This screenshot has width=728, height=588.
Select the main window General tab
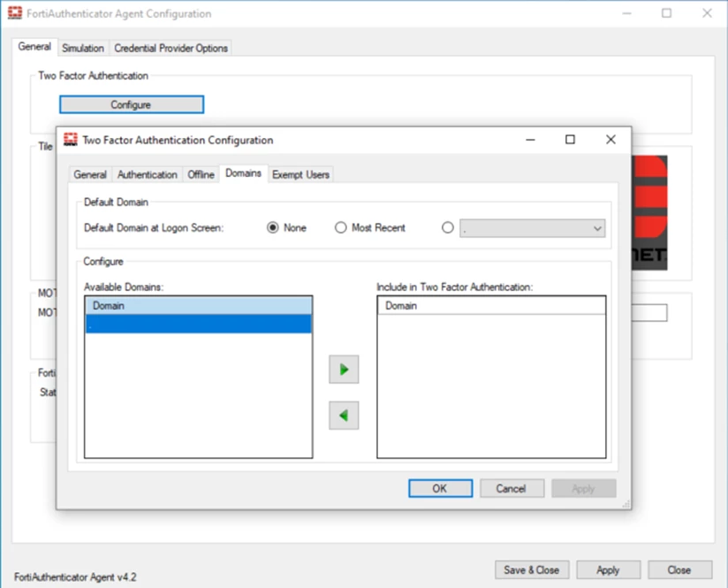(34, 47)
